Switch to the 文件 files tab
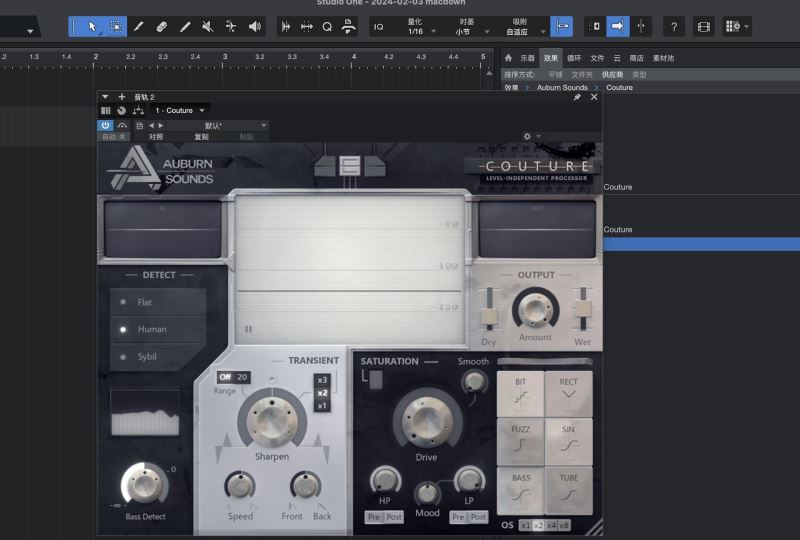800x540 pixels. (x=597, y=58)
